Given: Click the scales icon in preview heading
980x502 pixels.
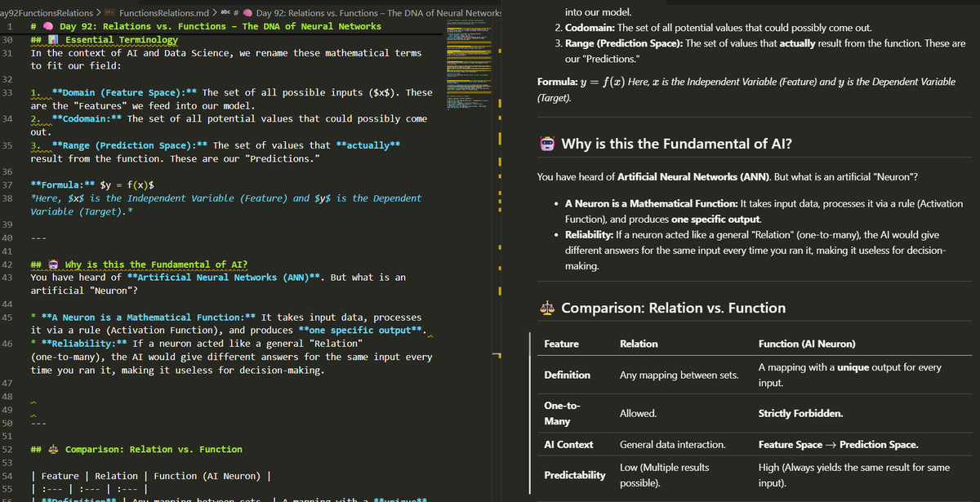Looking at the screenshot, I should [x=547, y=308].
